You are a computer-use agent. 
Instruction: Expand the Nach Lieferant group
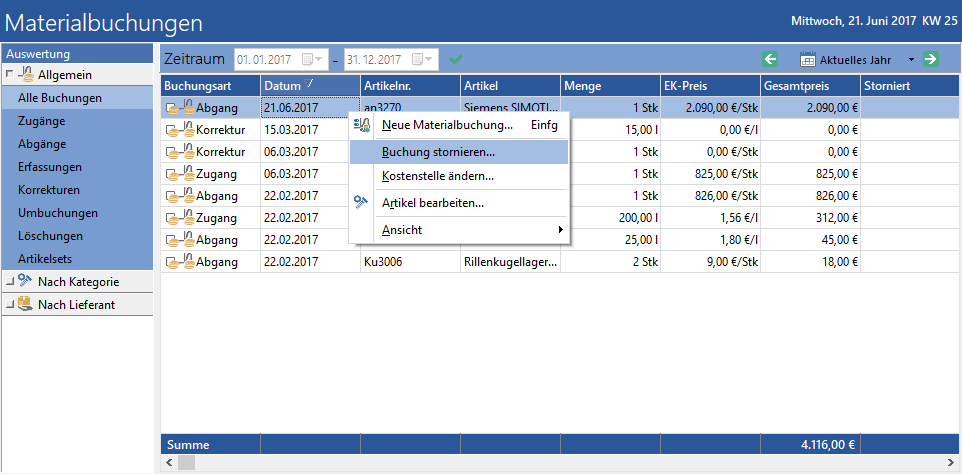point(9,305)
